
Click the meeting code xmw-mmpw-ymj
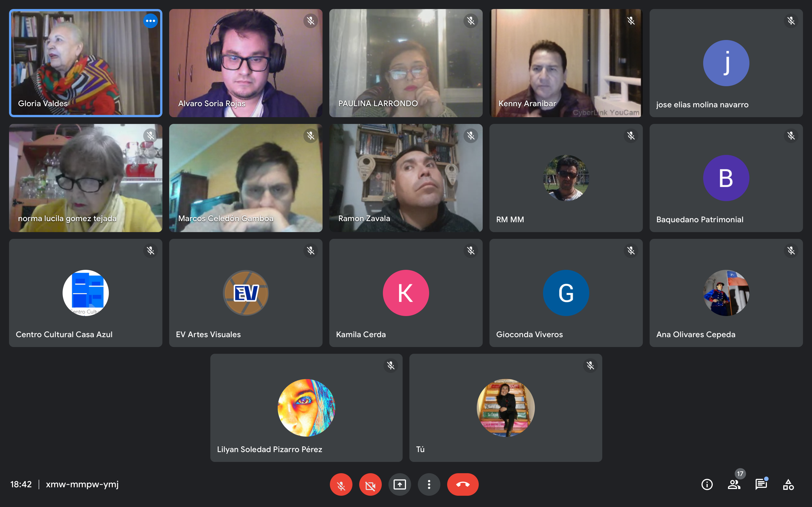(x=82, y=484)
